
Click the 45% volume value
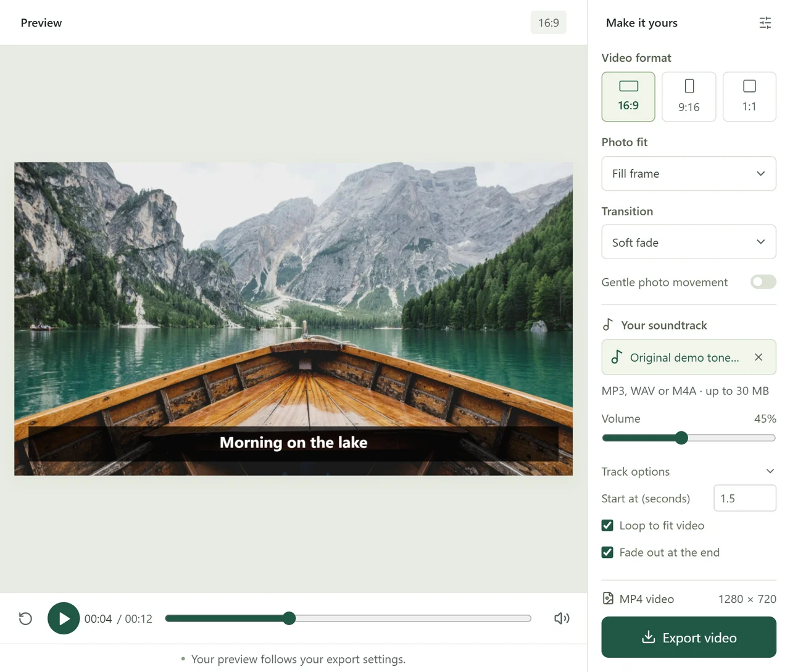point(765,418)
